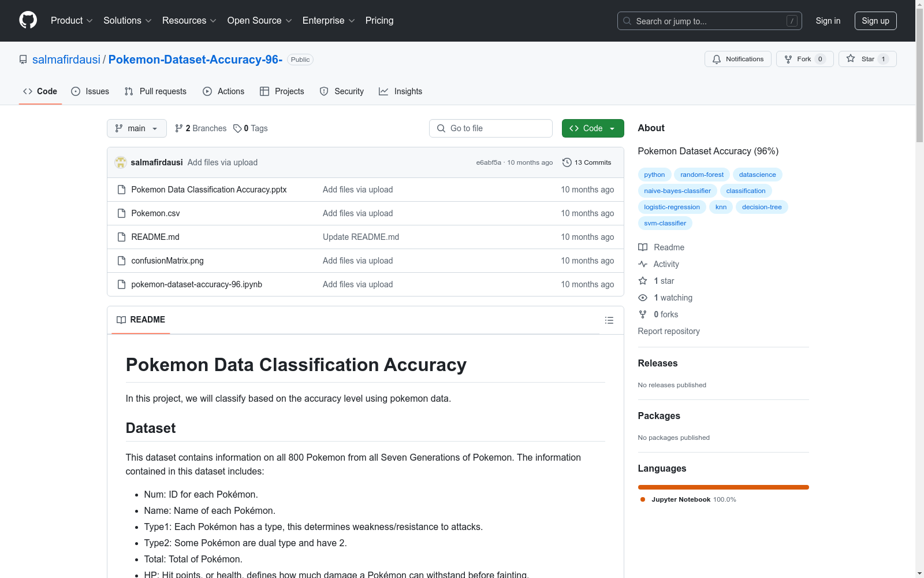Click the logistic-regression topic tag
Screen dimensions: 924x578
[x=672, y=207]
